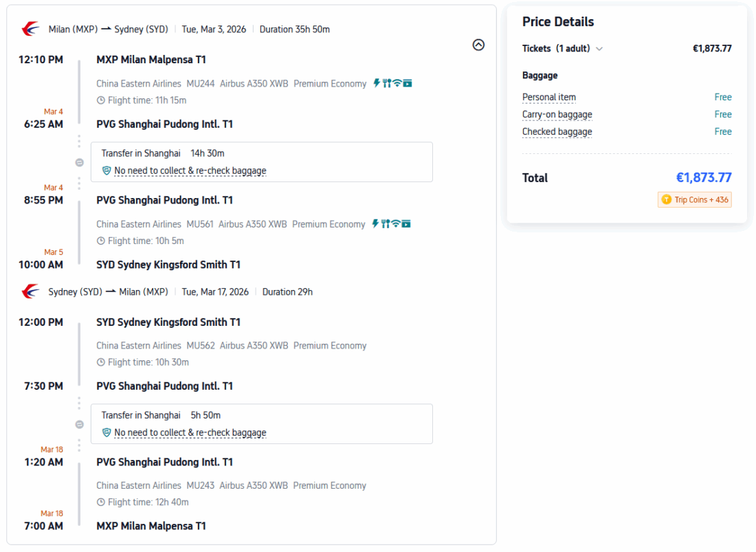This screenshot has width=756, height=552.
Task: Toggle the 14h 30m Shanghai transfer stop marker
Action: [79, 162]
